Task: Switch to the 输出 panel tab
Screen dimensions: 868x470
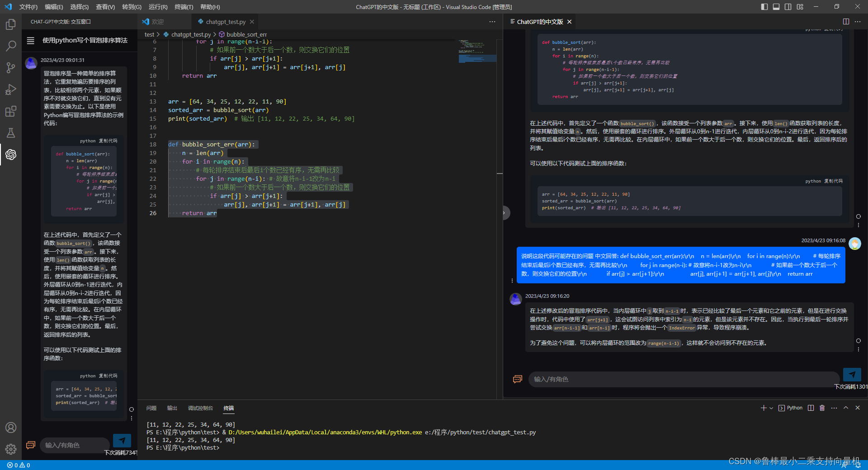Action: (172, 408)
